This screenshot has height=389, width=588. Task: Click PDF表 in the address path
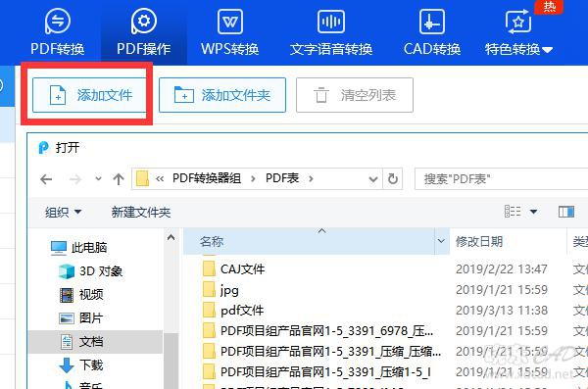pyautogui.click(x=282, y=178)
